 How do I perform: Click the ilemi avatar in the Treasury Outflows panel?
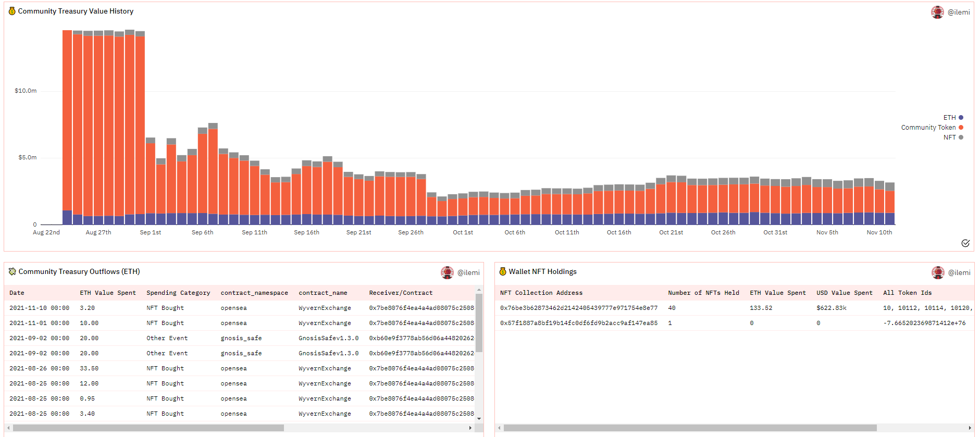coord(447,272)
